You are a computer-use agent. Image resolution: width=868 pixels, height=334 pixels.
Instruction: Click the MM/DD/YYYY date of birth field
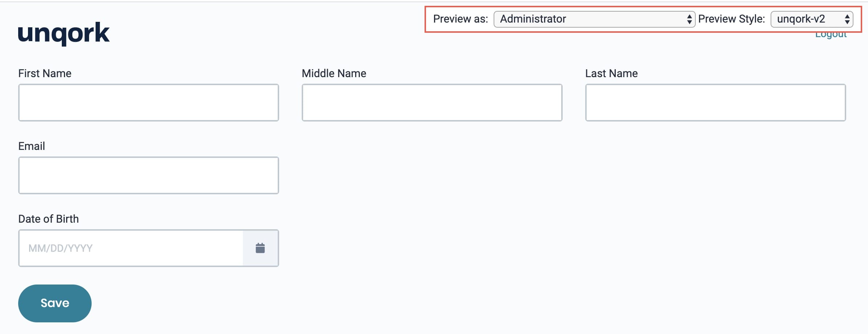[131, 248]
